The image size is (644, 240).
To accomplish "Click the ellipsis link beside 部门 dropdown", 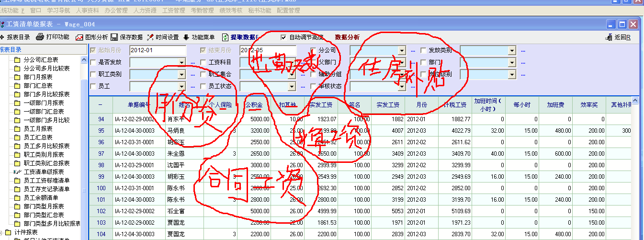I will [x=523, y=62].
